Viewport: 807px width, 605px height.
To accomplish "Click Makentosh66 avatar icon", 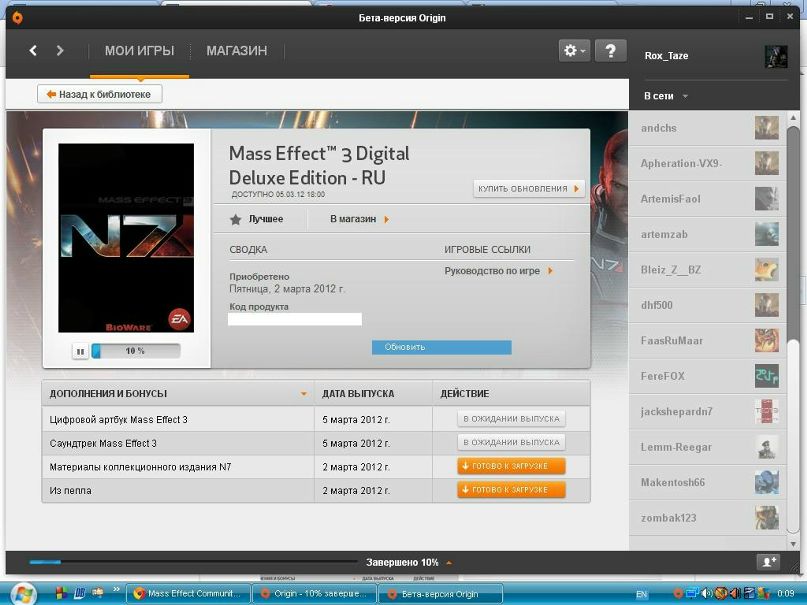I will [766, 483].
